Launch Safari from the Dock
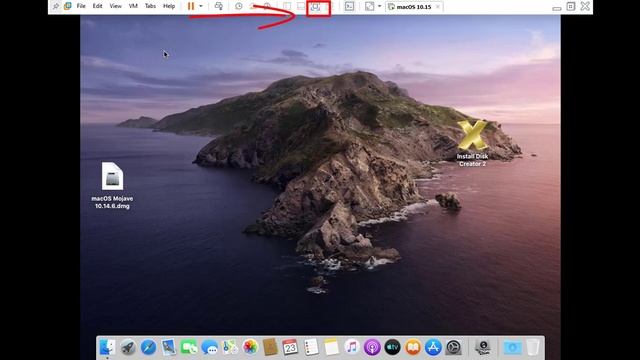 point(148,347)
